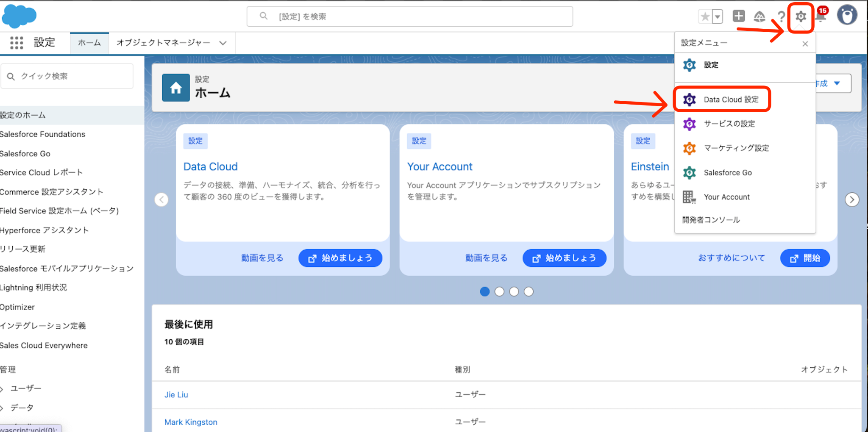Click the Data Cloud 設定 gear icon
Screen dimensions: 868x432
690,99
